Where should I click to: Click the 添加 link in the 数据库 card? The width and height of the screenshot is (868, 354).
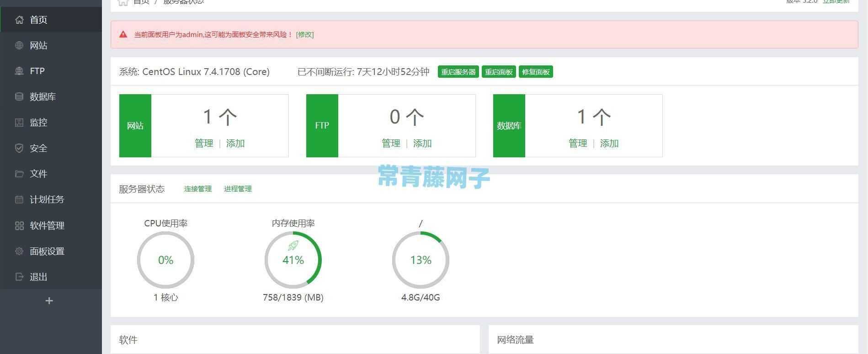(609, 144)
